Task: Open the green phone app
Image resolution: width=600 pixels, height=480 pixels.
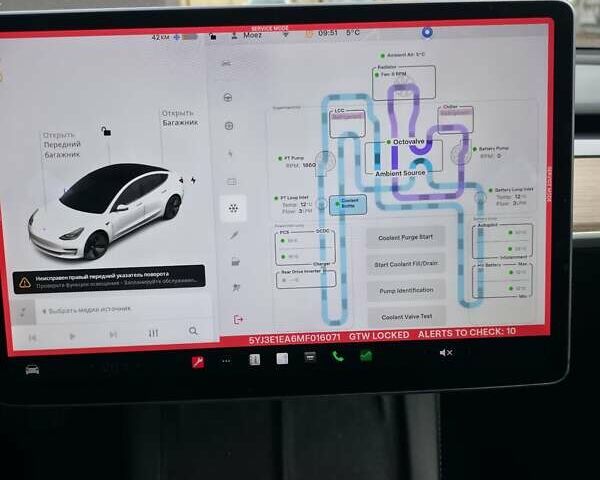Action: coord(338,357)
